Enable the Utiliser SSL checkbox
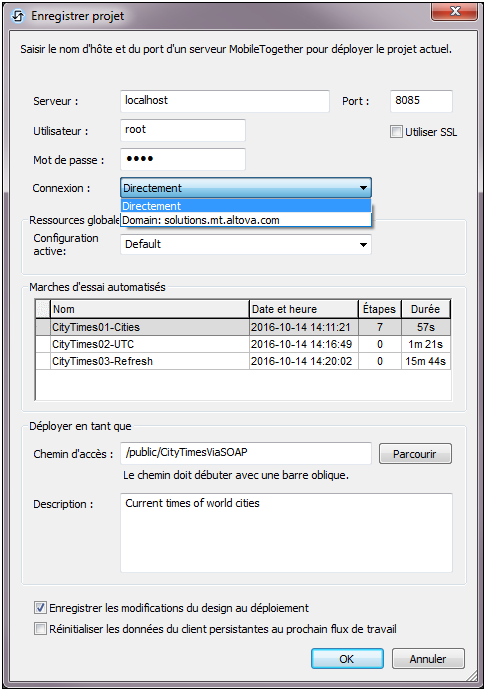486x691 pixels. pyautogui.click(x=396, y=132)
